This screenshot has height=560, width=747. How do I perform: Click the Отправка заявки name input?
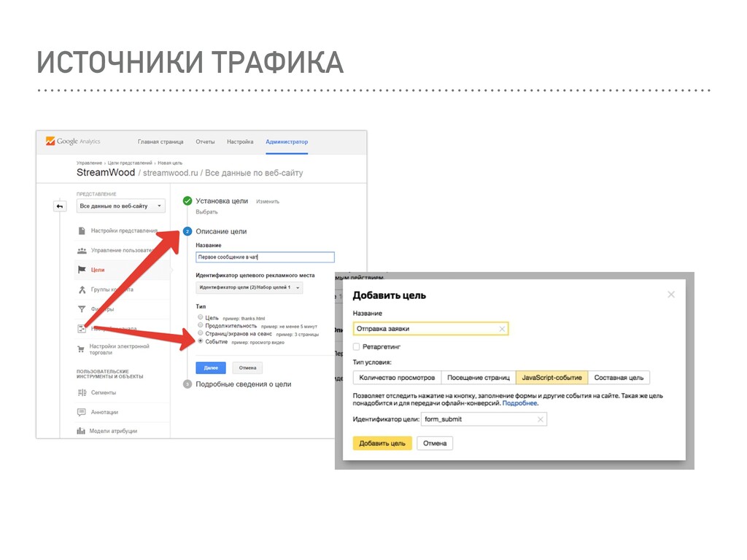click(430, 329)
